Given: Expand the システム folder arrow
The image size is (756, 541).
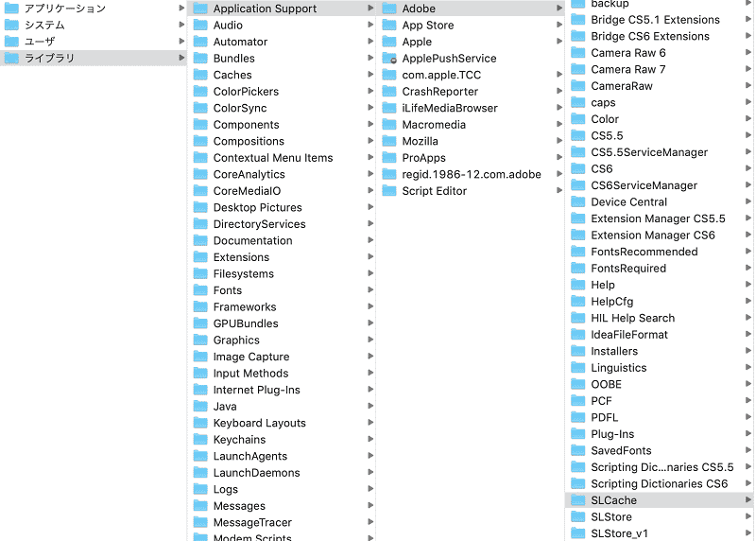Looking at the screenshot, I should tap(181, 25).
